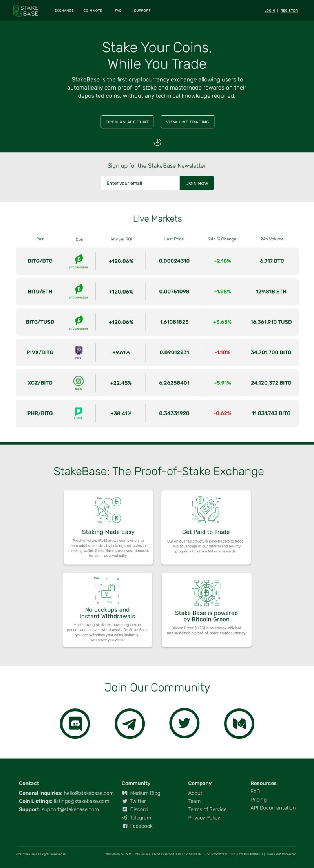Open the Twitter community icon
This screenshot has height=868, width=314.
(184, 723)
